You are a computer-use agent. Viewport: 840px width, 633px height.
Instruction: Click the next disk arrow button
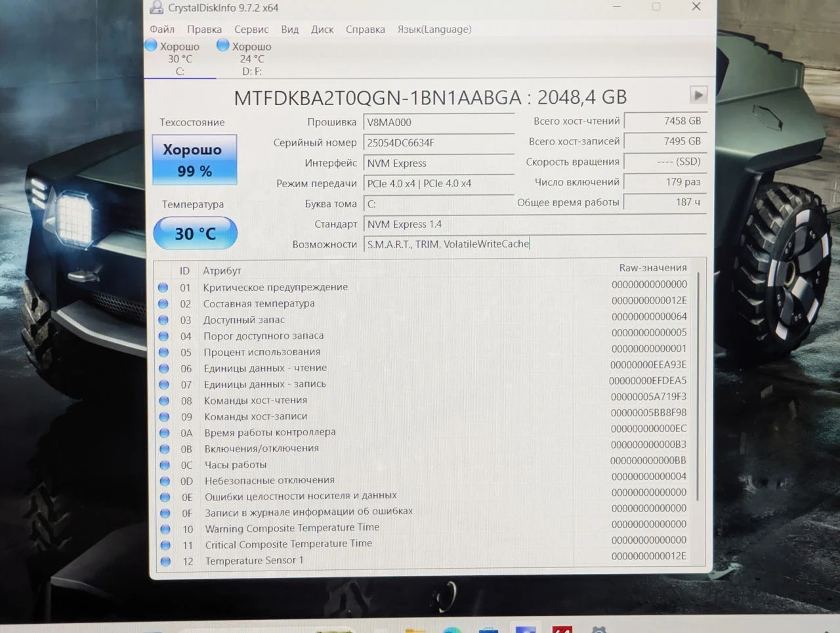[x=698, y=95]
